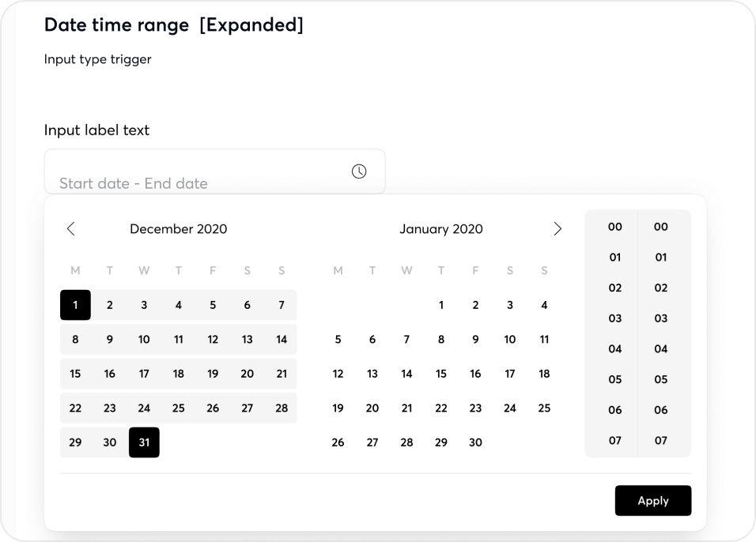Select January 30 in the calendar
Image resolution: width=756 pixels, height=542 pixels.
pyautogui.click(x=475, y=442)
